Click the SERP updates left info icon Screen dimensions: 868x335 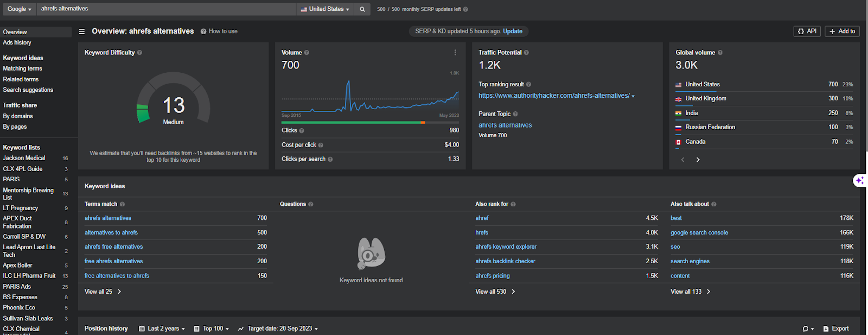click(465, 9)
